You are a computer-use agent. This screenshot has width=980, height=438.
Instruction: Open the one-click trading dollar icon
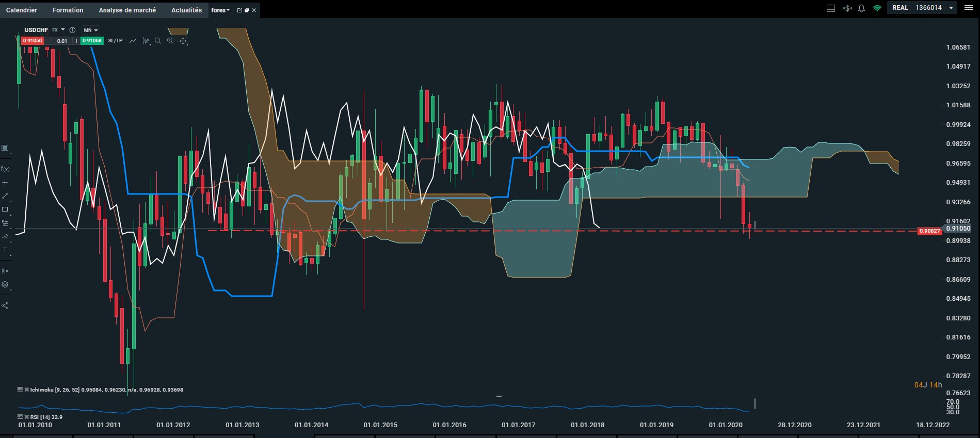[x=847, y=8]
